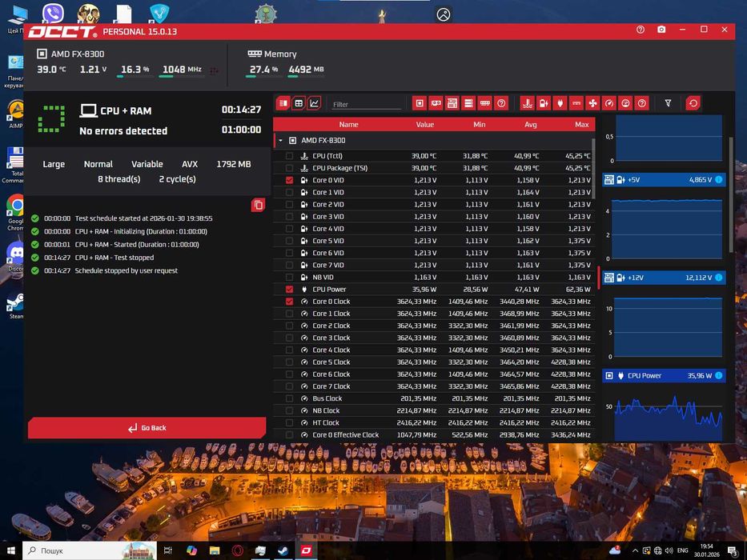Copy the test log with the clipboard icon

(259, 206)
